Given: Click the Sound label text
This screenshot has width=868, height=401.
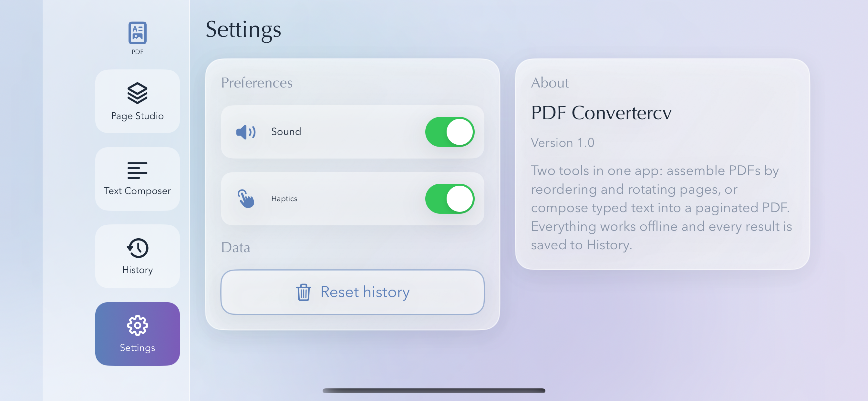Looking at the screenshot, I should pos(286,131).
